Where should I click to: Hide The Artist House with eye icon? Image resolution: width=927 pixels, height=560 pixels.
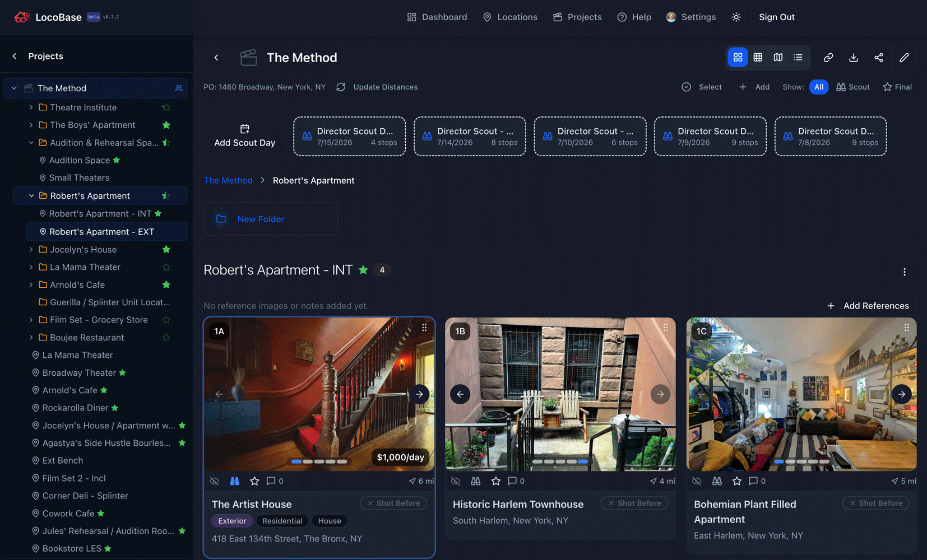pyautogui.click(x=215, y=481)
